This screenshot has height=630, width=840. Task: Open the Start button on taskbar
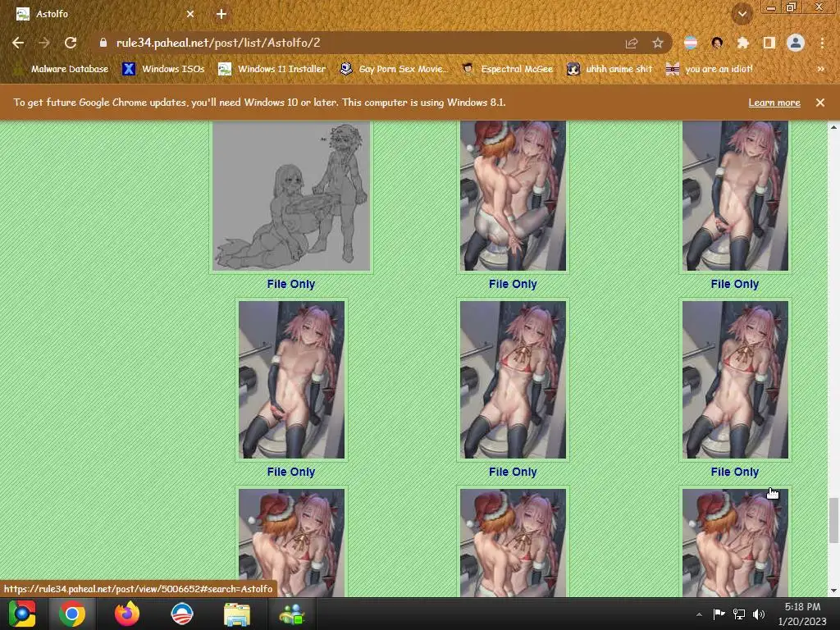[22, 614]
